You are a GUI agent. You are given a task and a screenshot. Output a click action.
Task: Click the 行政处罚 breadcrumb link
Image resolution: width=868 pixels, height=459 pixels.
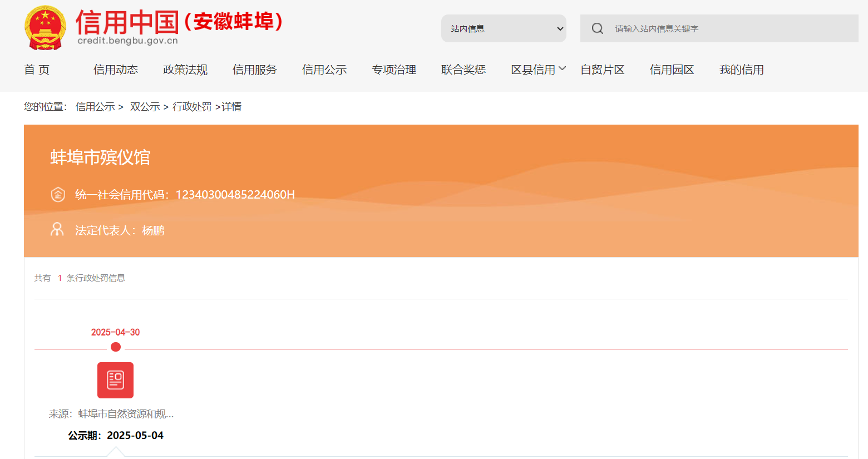[192, 107]
